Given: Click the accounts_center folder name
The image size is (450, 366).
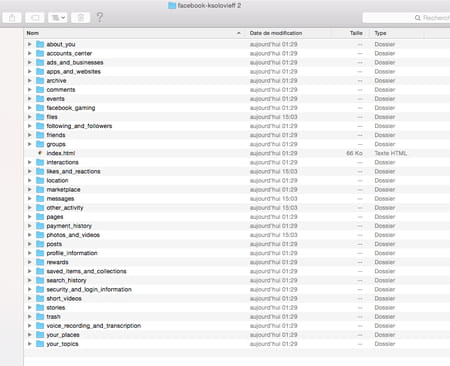Looking at the screenshot, I should (x=69, y=53).
